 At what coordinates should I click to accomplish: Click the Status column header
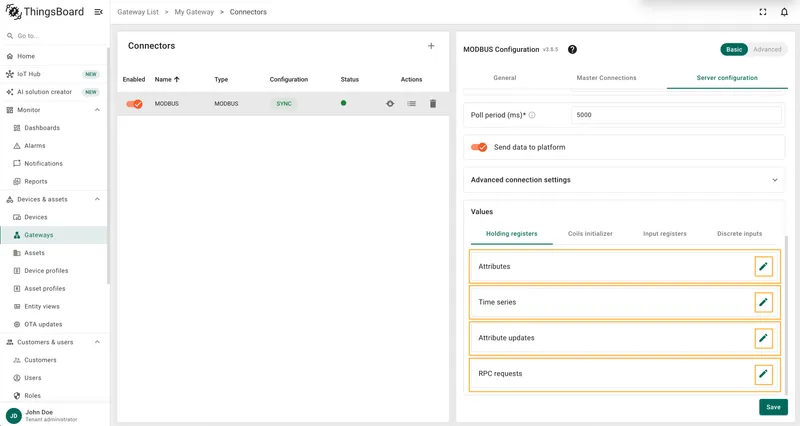coord(349,80)
